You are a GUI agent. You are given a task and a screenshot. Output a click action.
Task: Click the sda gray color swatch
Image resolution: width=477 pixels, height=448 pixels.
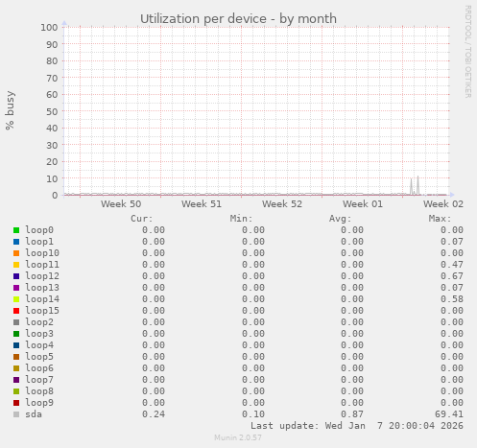tap(16, 414)
